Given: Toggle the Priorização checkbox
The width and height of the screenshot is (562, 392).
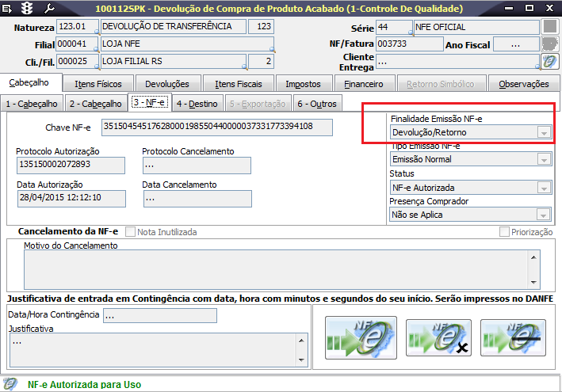Looking at the screenshot, I should [504, 231].
